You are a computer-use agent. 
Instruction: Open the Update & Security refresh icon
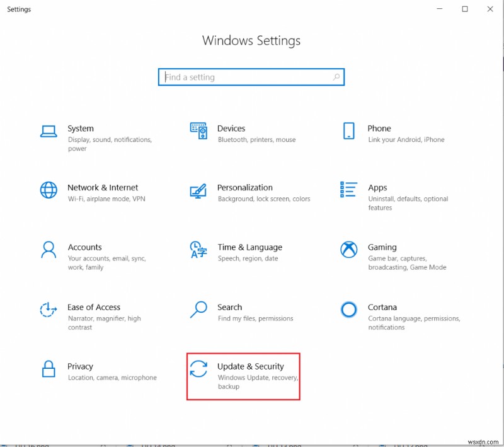199,369
